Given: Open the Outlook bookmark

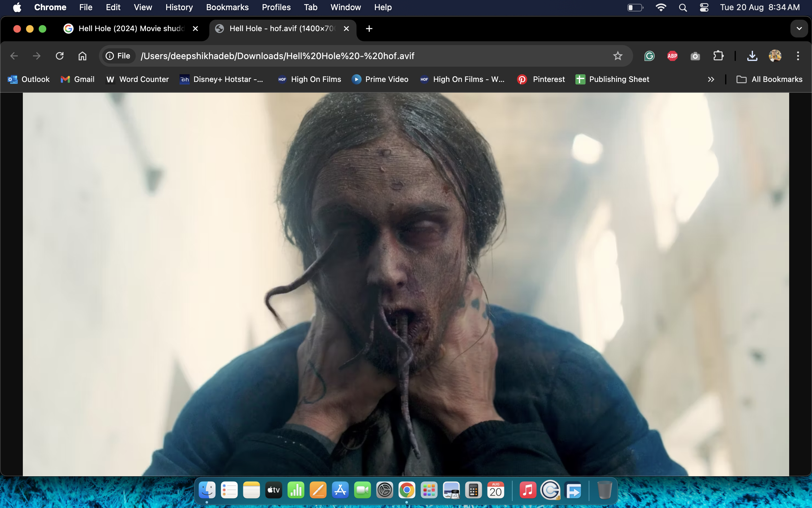Looking at the screenshot, I should 29,79.
